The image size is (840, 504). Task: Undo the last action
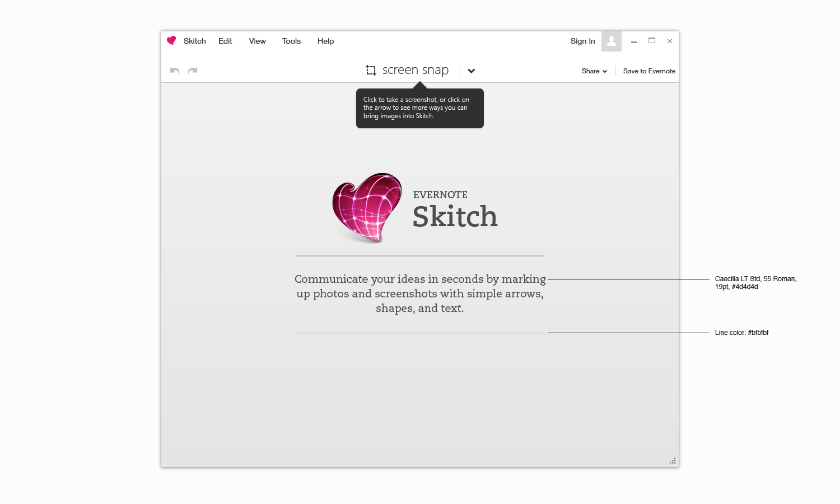point(175,71)
